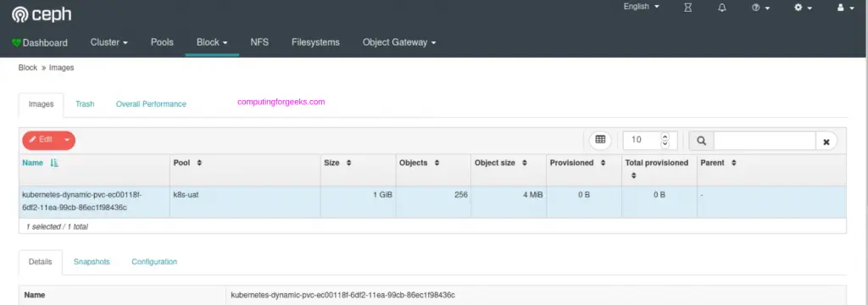Open the notifications bell icon
Image resolution: width=868 pixels, height=305 pixels.
[722, 8]
